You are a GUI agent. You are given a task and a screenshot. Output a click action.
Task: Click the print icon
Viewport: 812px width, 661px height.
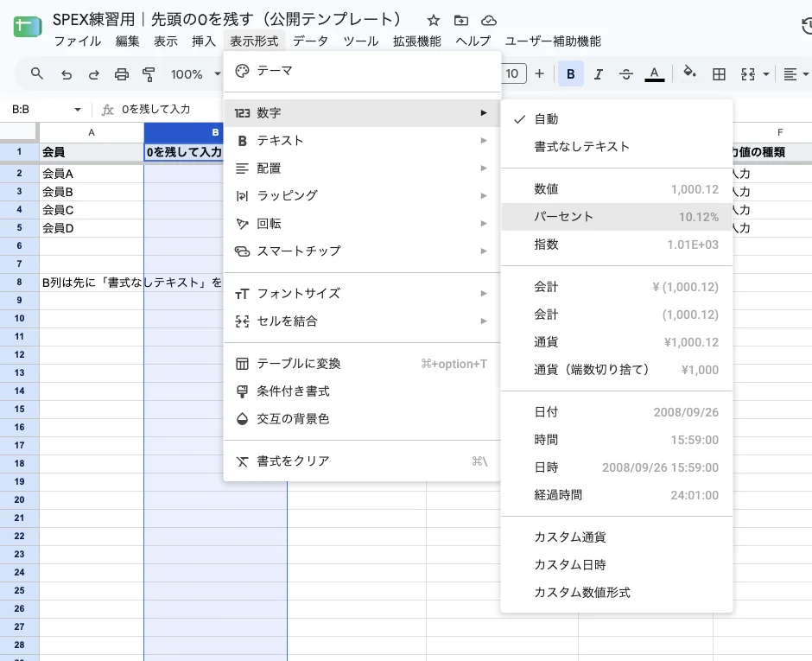[x=122, y=74]
